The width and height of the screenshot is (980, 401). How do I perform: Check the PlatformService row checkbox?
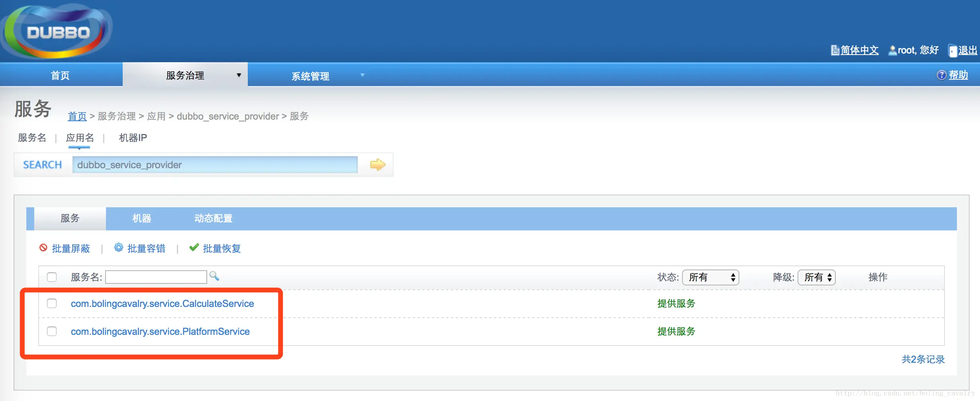tap(52, 331)
